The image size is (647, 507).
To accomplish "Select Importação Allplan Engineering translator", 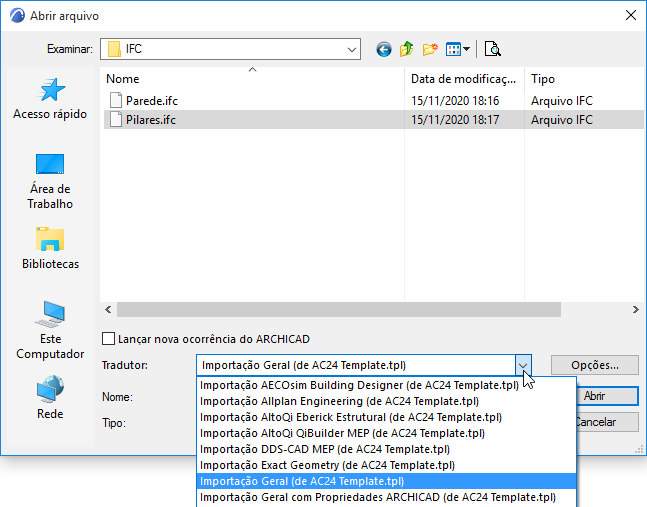I will click(386, 401).
